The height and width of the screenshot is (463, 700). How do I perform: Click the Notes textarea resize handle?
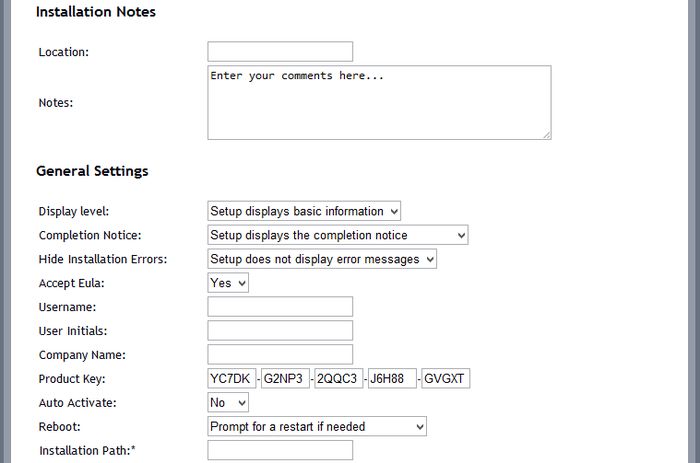point(546,134)
